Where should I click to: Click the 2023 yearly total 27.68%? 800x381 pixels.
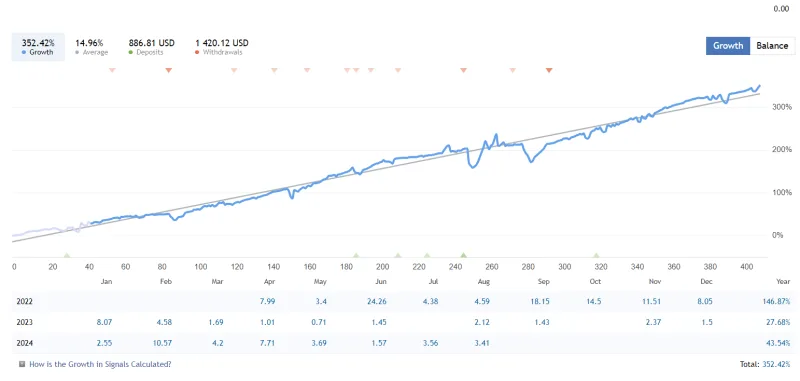[779, 322]
